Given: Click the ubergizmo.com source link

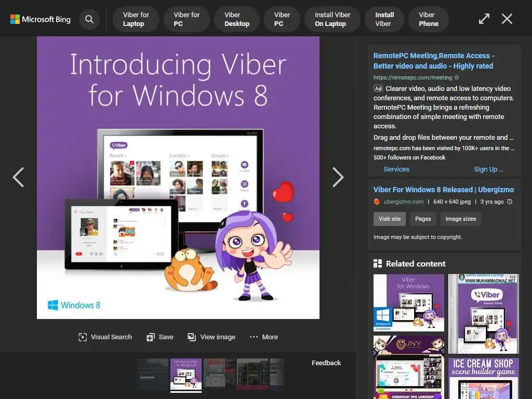Looking at the screenshot, I should point(403,202).
